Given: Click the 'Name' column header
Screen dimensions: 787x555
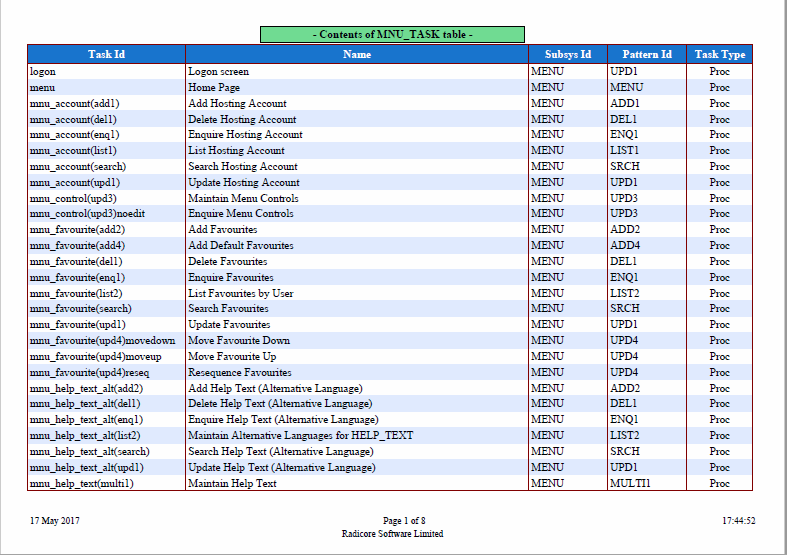Looking at the screenshot, I should [x=357, y=54].
